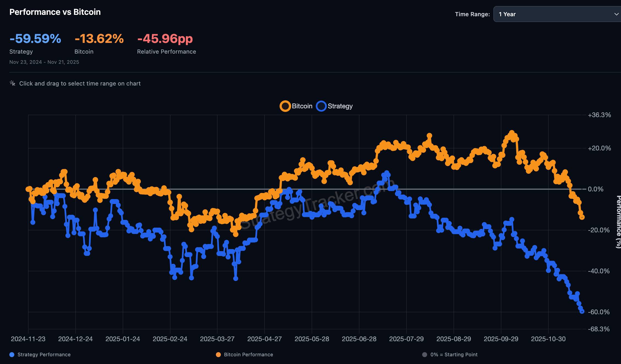Select the click-and-drag cursor icon
Screen dimensions: 621x364
point(12,83)
